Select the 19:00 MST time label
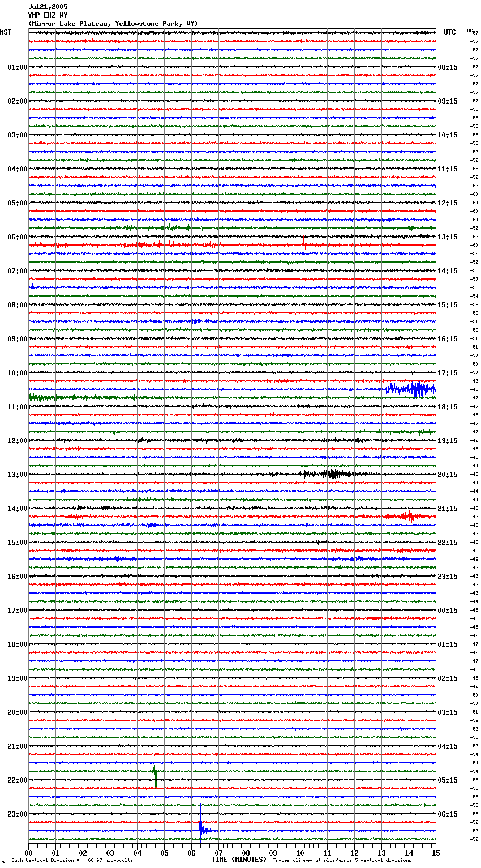The image size is (481, 868). [18, 678]
